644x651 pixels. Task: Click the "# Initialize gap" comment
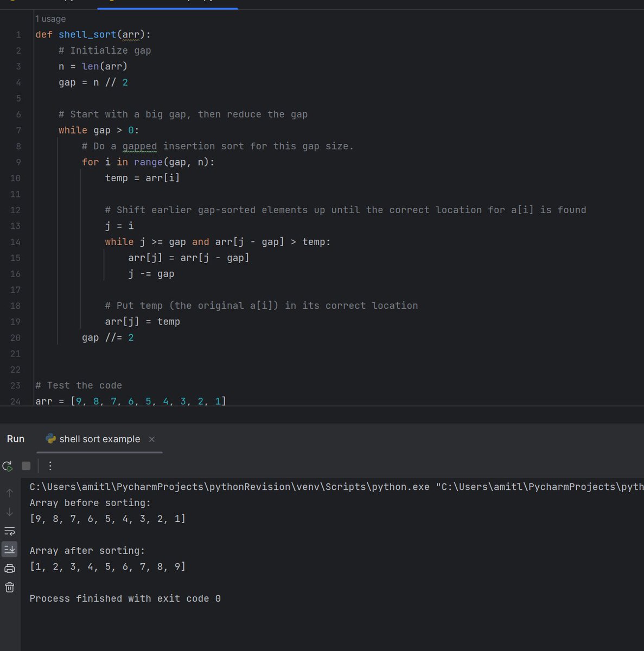105,50
